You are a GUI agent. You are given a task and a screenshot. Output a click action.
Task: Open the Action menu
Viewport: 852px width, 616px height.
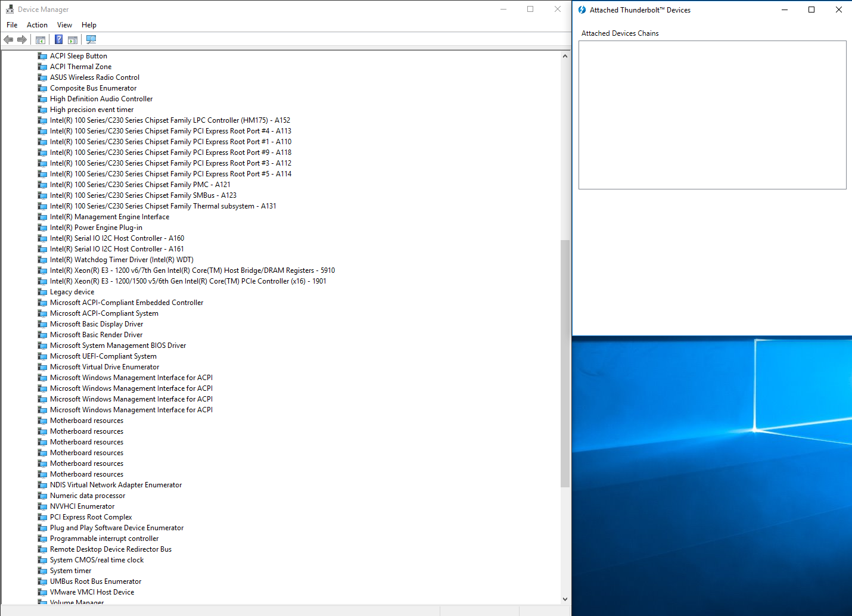tap(37, 25)
